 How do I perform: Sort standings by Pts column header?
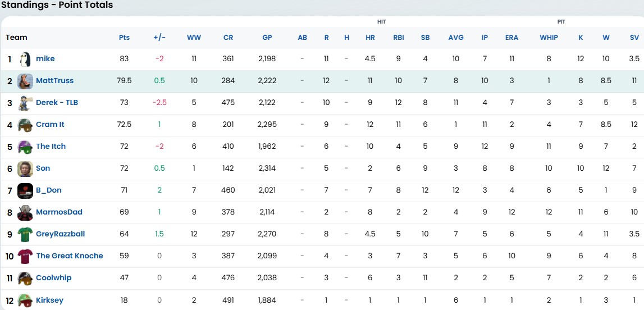pyautogui.click(x=124, y=38)
